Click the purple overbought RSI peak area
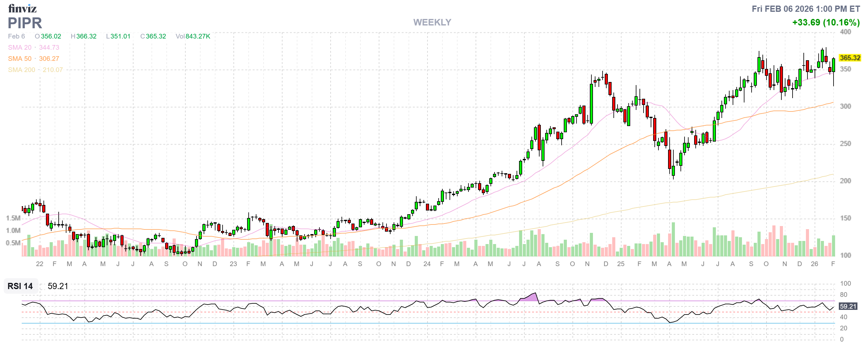This screenshot has height=349, width=868. (x=533, y=297)
